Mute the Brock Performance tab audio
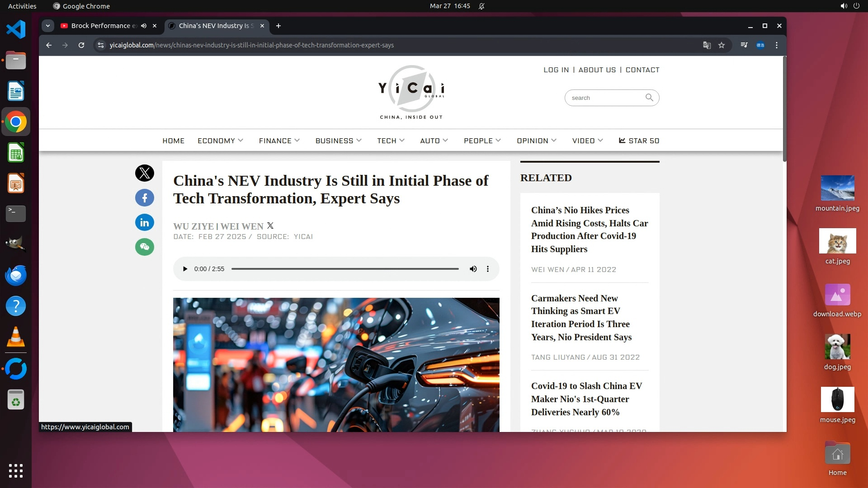 (x=144, y=26)
